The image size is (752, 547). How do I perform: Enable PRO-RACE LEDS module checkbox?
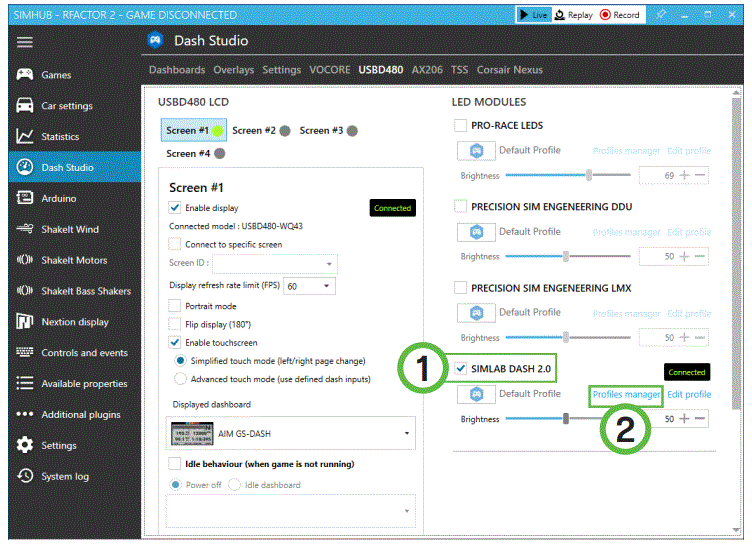(460, 125)
